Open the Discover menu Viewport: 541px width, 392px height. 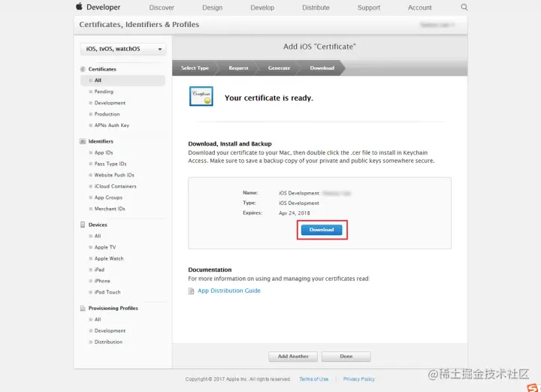point(162,8)
